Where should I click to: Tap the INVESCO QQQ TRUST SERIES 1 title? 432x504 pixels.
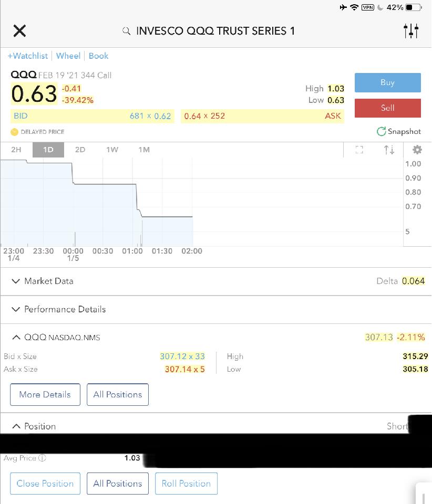pos(215,31)
